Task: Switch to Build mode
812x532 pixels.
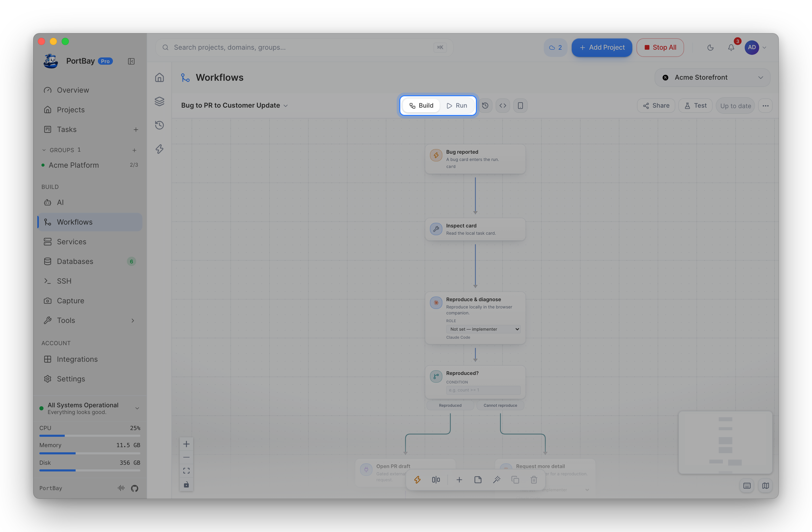Action: [421, 106]
